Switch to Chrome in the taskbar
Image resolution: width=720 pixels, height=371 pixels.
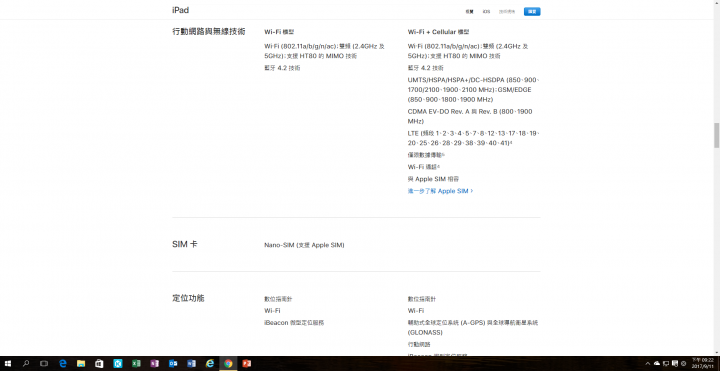(228, 364)
